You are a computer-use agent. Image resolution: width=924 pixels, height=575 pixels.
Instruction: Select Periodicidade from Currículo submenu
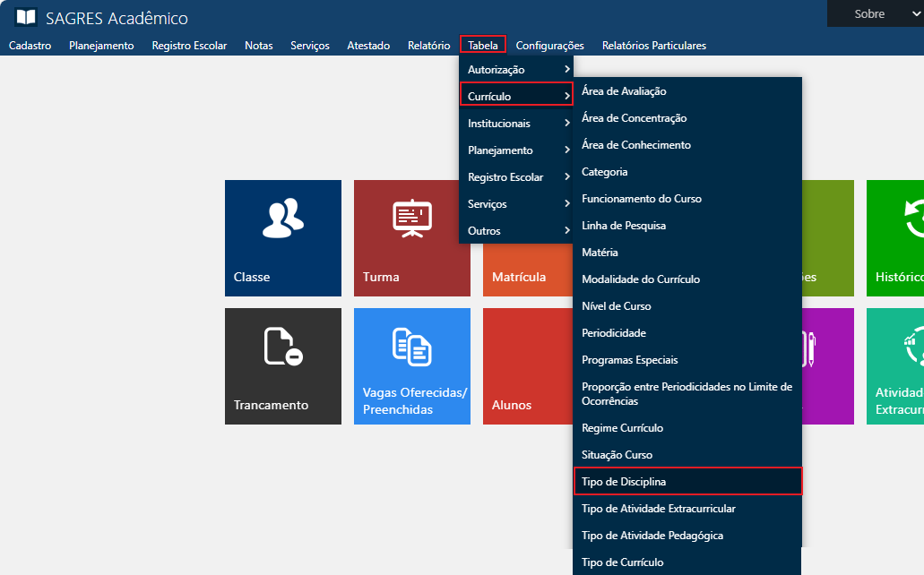(x=614, y=333)
